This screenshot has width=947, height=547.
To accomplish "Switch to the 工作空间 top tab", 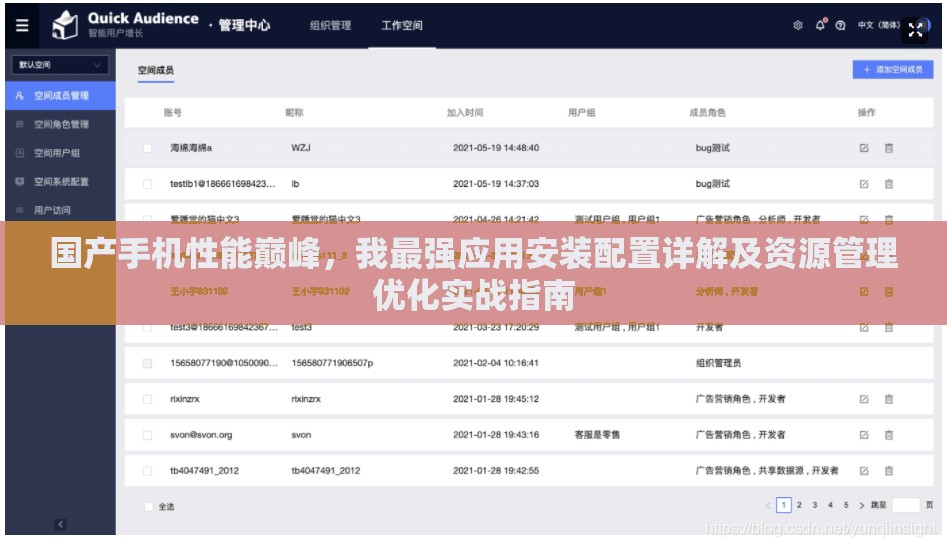I will [402, 25].
